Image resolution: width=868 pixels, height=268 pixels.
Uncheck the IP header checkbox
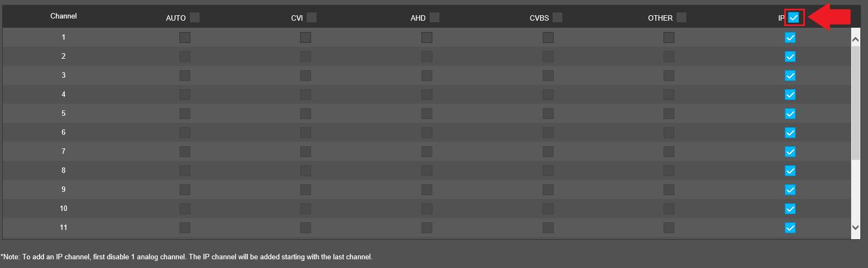[794, 17]
